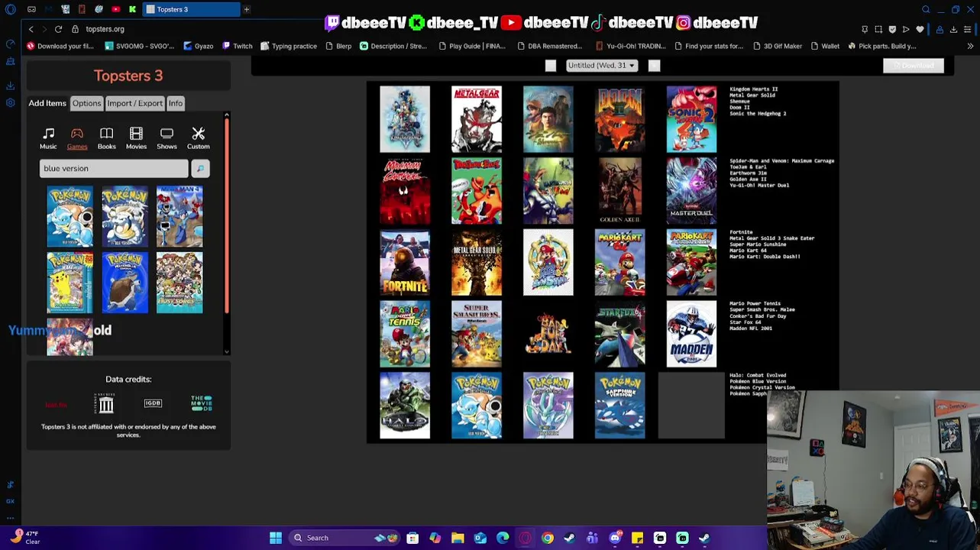The width and height of the screenshot is (980, 550).
Task: Click the Doom II cover in the chart
Action: 619,119
